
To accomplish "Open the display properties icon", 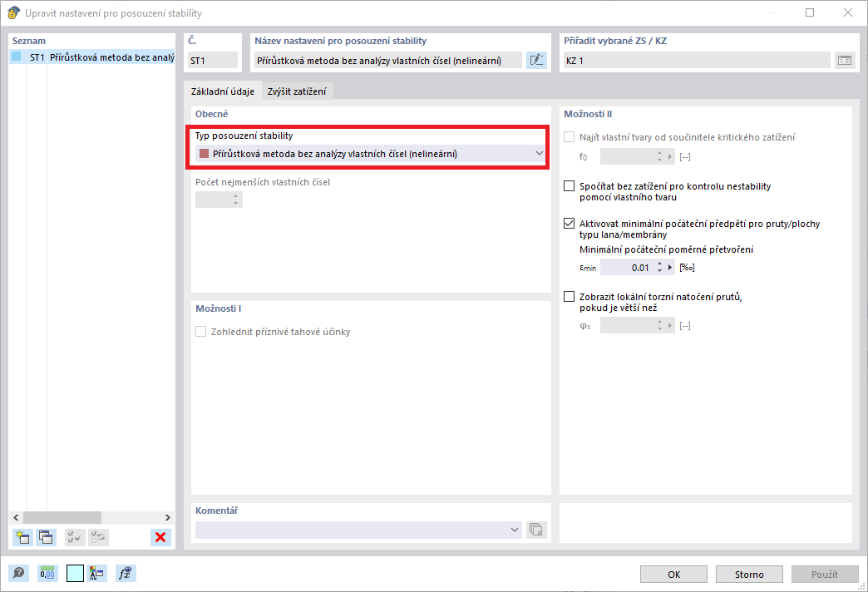I will (x=96, y=573).
